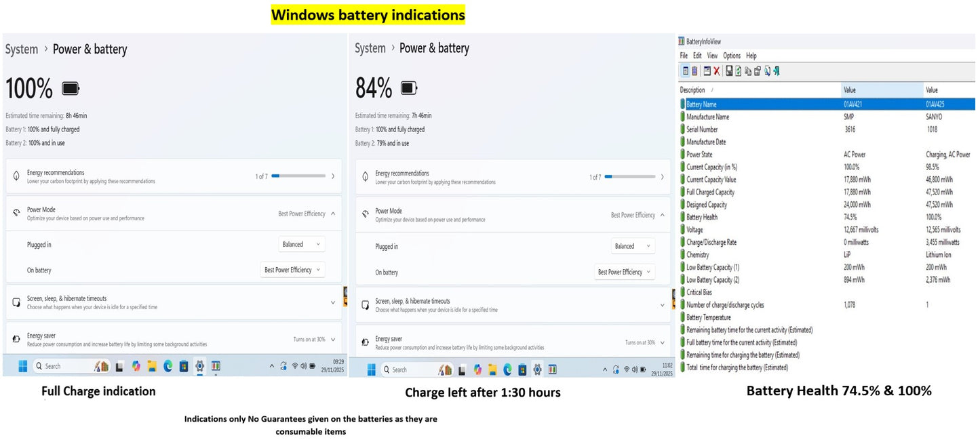Screen dimensions: 980x440
Task: Open File Explorer from the 11:02 taskbar
Action: pyautogui.click(x=492, y=369)
